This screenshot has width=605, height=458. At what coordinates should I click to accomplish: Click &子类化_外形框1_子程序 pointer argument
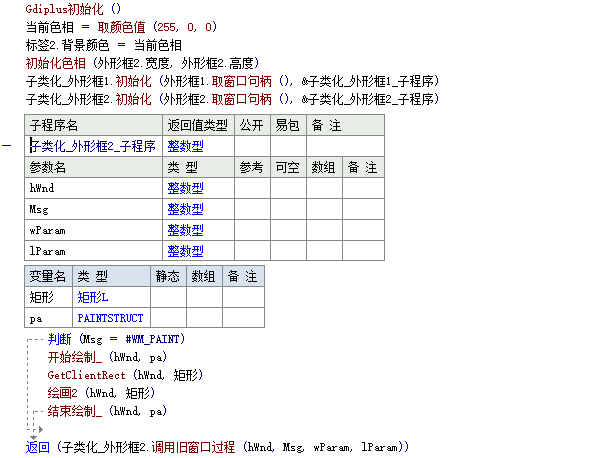point(370,81)
